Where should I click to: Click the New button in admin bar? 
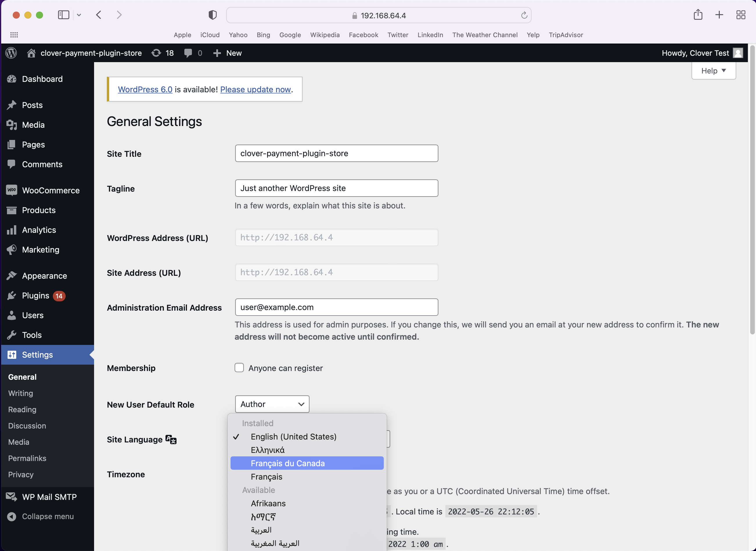(228, 53)
